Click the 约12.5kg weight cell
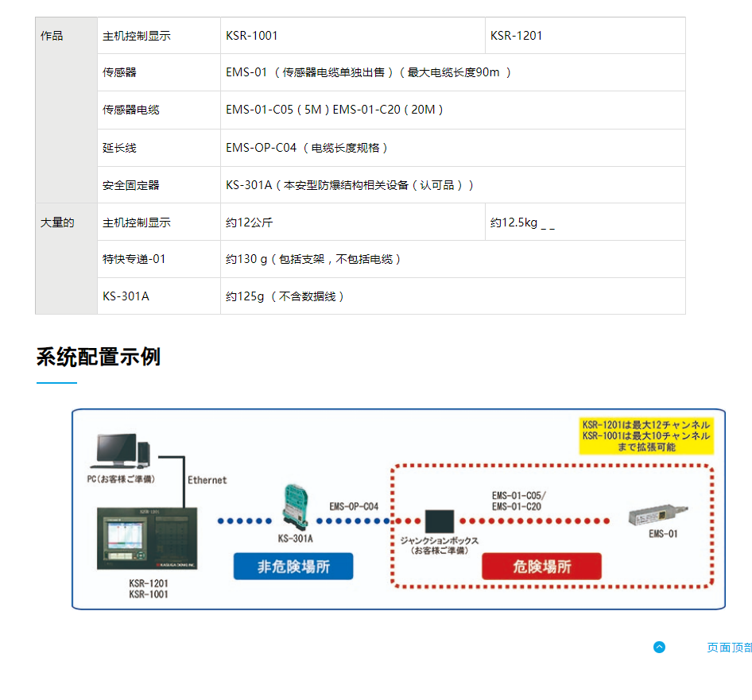752x700 pixels. (522, 222)
